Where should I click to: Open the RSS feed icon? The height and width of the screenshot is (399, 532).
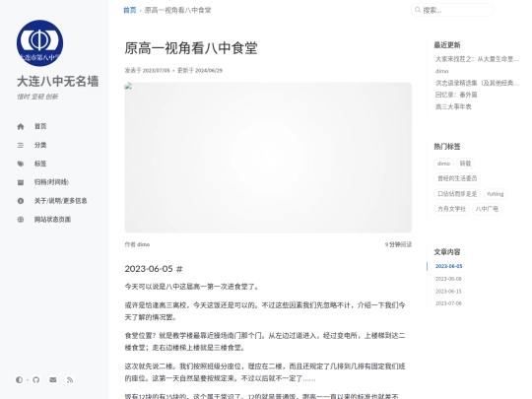pos(70,379)
